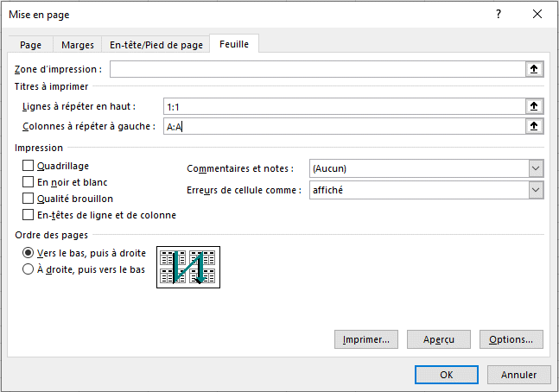Cancel with the Annuler button
559x392 pixels.
[518, 375]
